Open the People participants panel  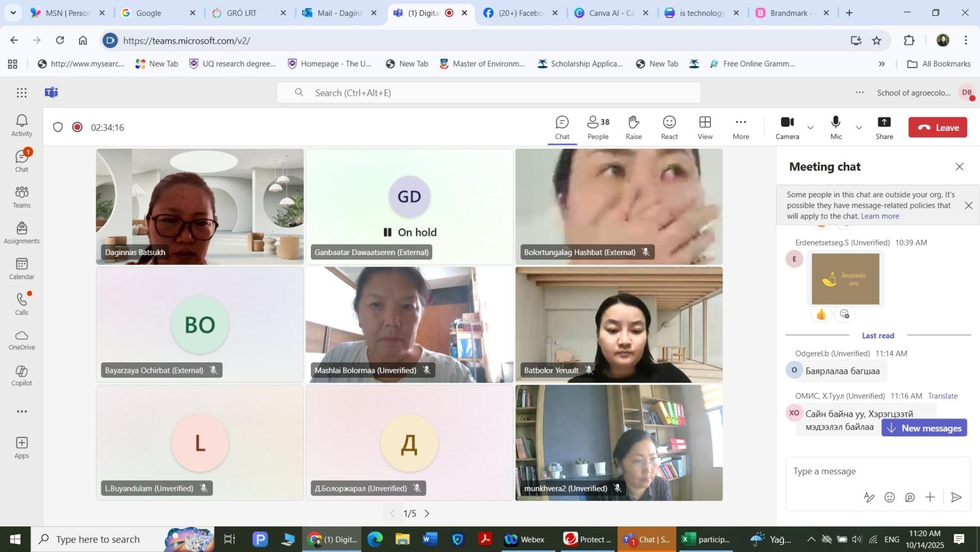pos(598,128)
